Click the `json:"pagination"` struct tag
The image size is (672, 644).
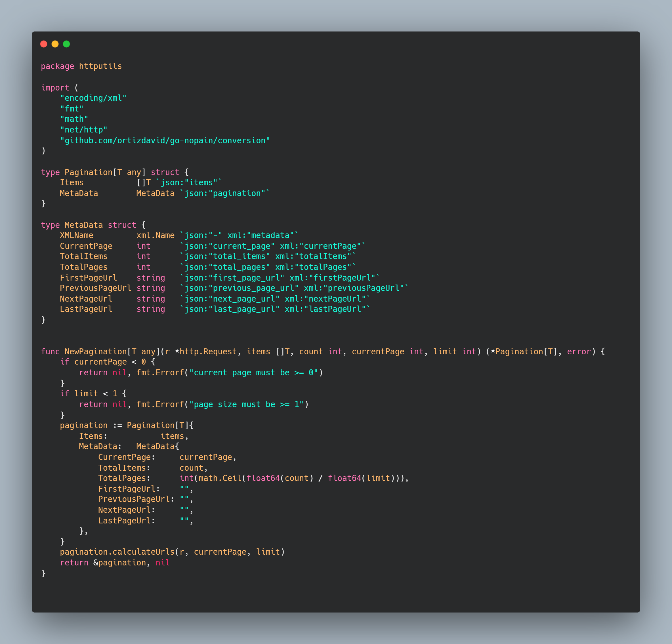tap(225, 193)
